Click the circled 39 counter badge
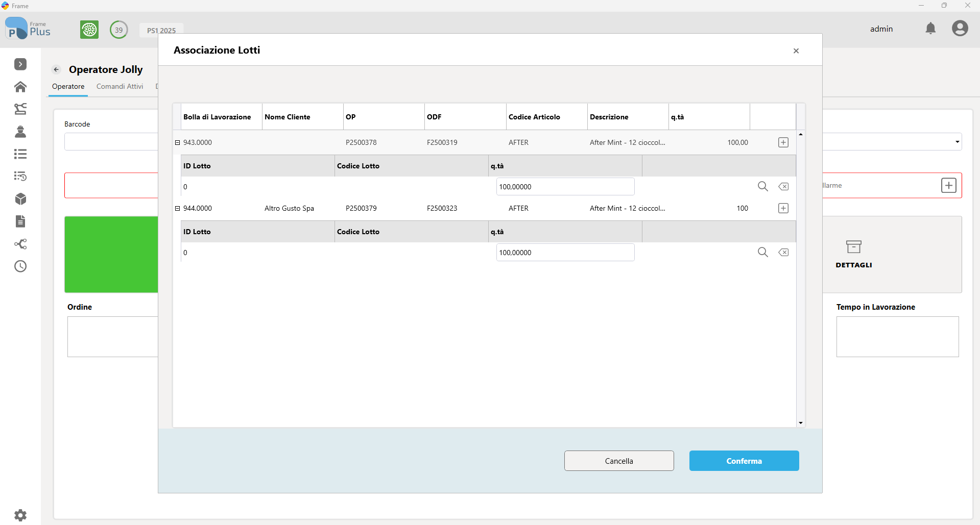 [119, 30]
